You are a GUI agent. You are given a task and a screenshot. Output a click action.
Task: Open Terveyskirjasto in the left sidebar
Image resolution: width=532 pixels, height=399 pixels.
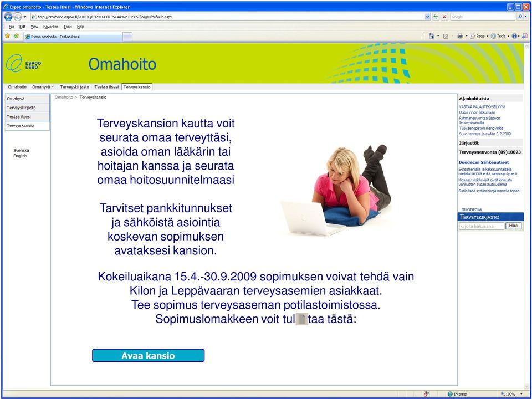click(x=27, y=108)
